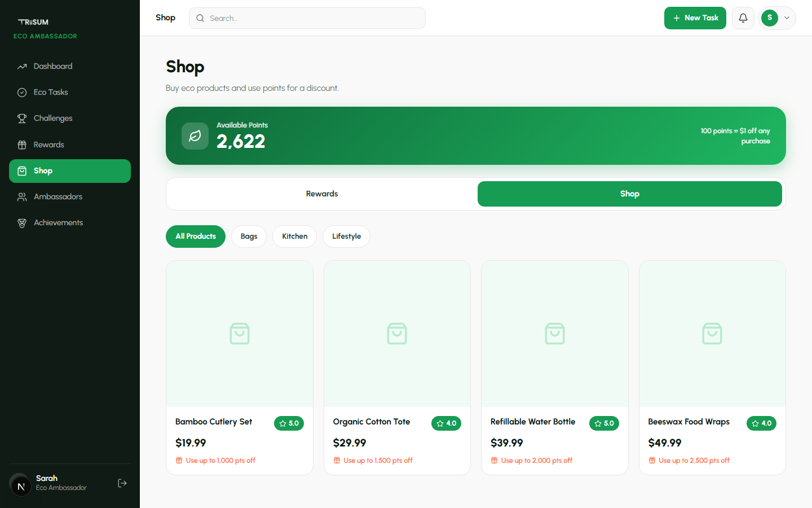Click the Challenges trophy icon

[x=22, y=119]
